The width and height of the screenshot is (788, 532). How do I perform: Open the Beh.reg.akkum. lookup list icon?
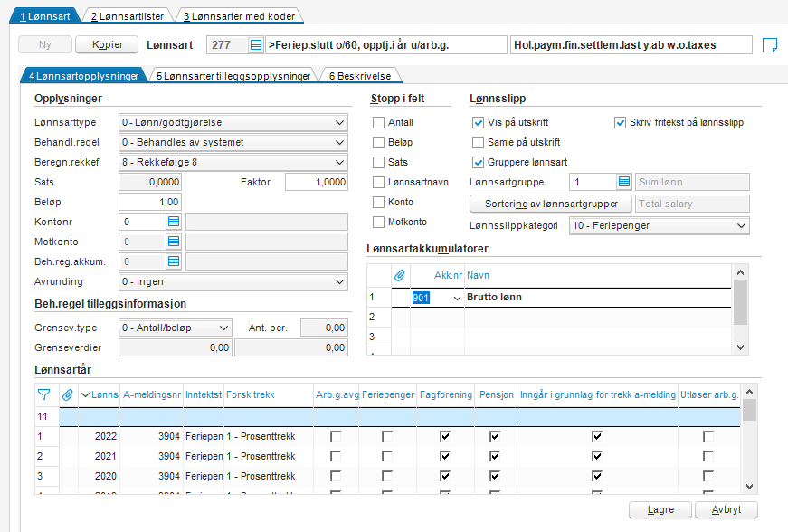pyautogui.click(x=174, y=261)
